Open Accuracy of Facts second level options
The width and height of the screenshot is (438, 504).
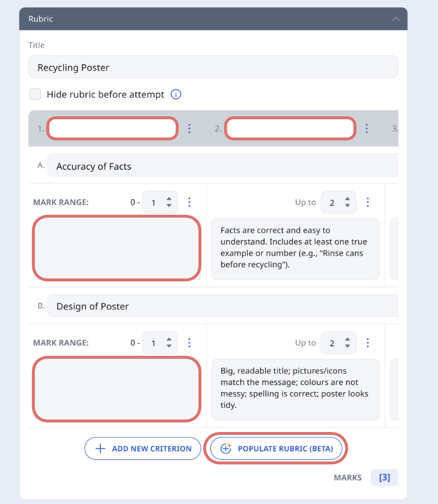click(x=368, y=202)
